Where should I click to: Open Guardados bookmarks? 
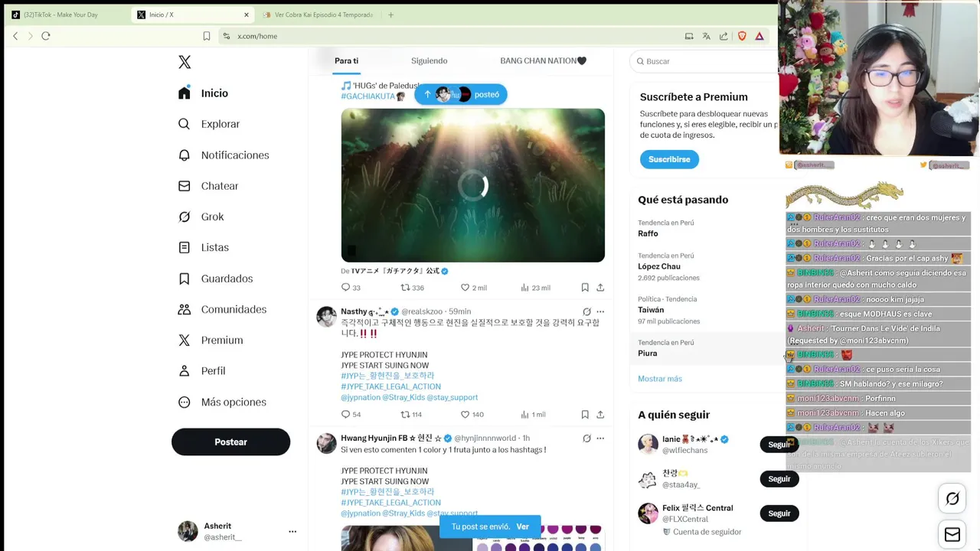coord(215,279)
